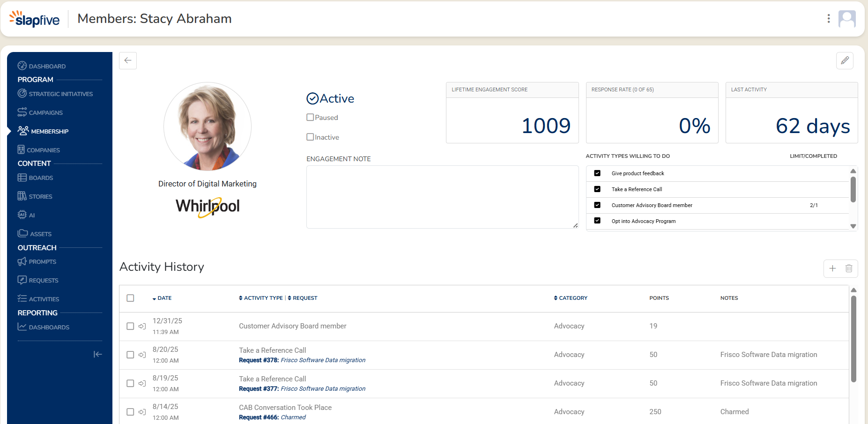The height and width of the screenshot is (424, 868).
Task: Click the Activities checklist icon
Action: point(22,298)
